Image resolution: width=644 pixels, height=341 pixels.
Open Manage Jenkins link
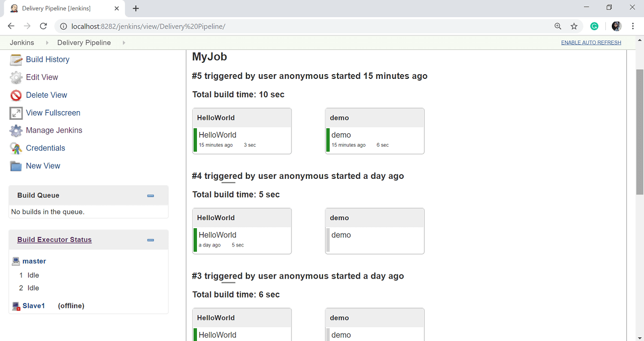54,130
